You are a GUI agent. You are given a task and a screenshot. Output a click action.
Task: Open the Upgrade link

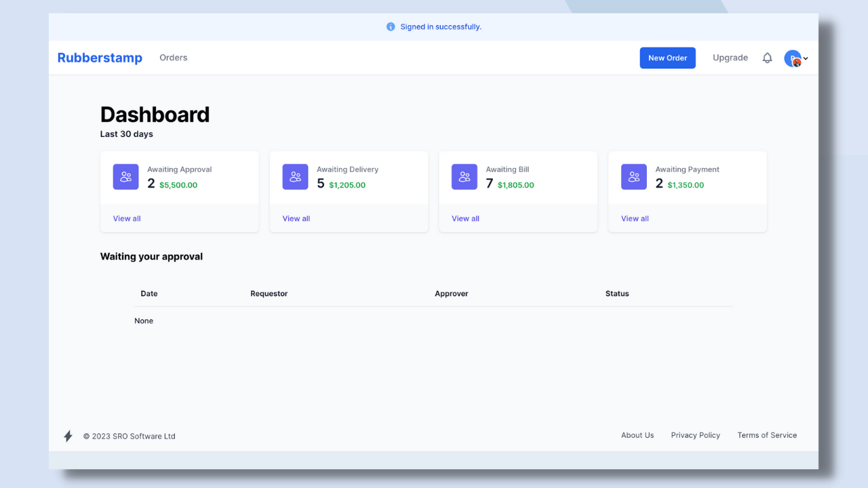[x=730, y=58]
